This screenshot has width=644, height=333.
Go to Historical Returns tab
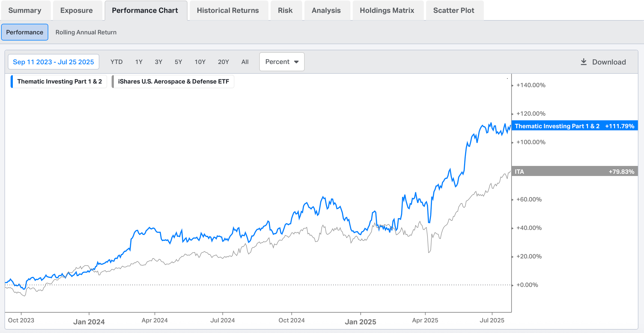(228, 10)
